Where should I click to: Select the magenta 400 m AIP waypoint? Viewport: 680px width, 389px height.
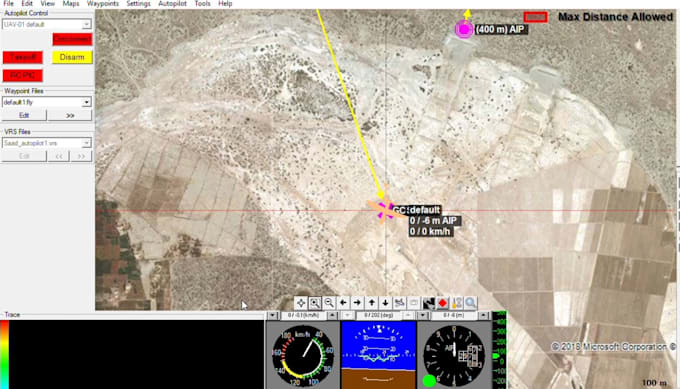[464, 29]
